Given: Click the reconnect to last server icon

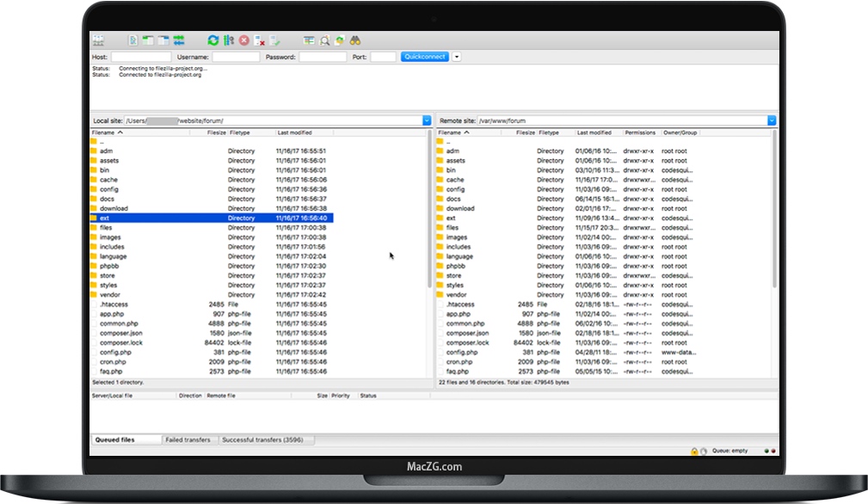Looking at the screenshot, I should click(275, 40).
